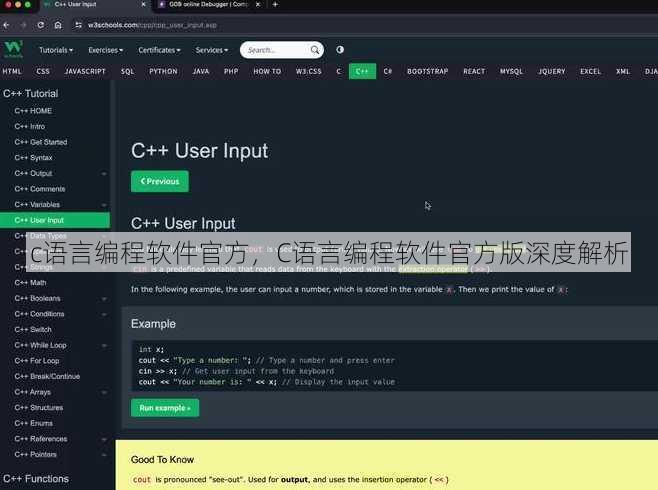
Task: Go to PHP in top navigation
Action: click(x=231, y=71)
